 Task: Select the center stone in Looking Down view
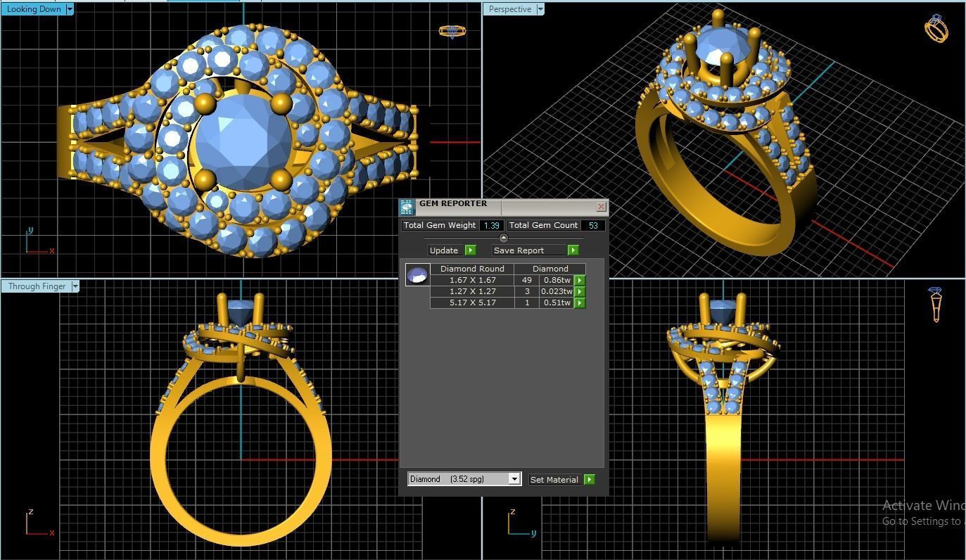[243, 143]
